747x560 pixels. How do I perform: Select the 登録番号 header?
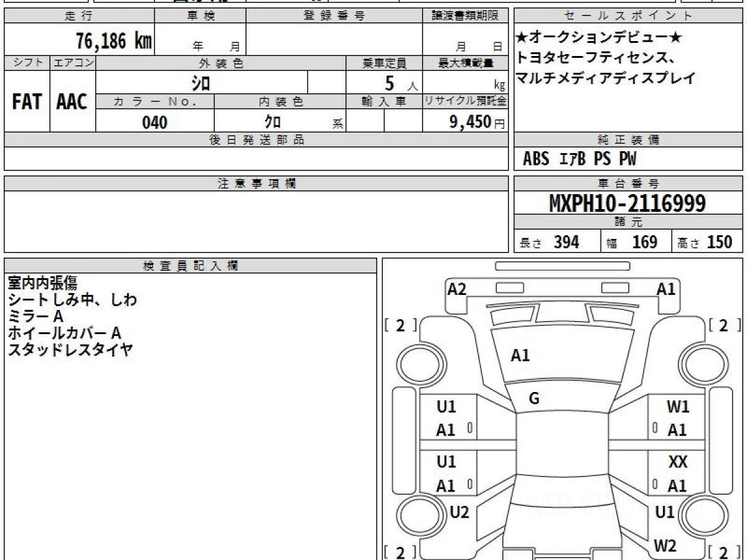(334, 16)
